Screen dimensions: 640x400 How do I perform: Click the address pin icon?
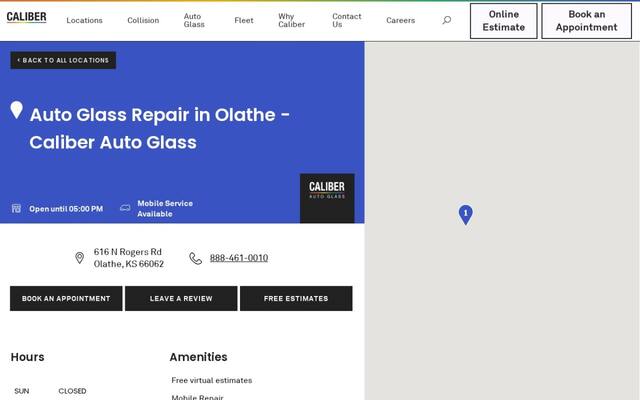[80, 258]
